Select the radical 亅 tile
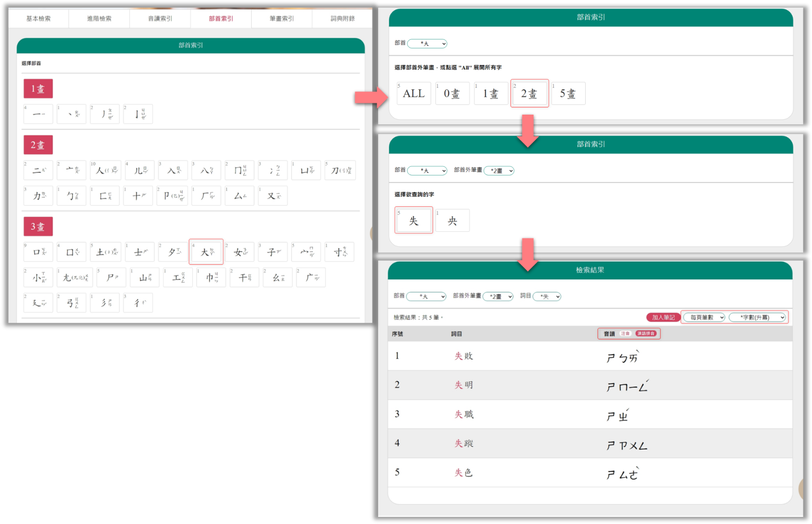Viewport: 812px width, 524px height. [x=138, y=114]
